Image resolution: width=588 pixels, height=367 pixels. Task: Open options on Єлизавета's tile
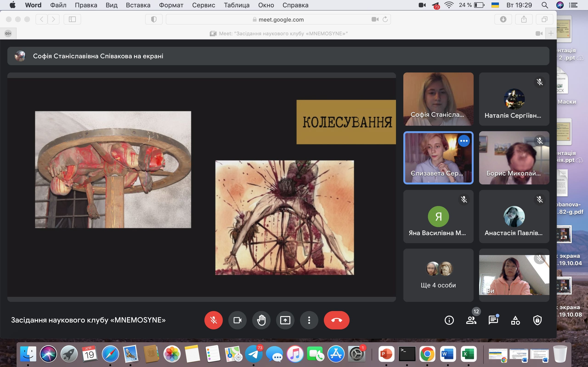464,141
